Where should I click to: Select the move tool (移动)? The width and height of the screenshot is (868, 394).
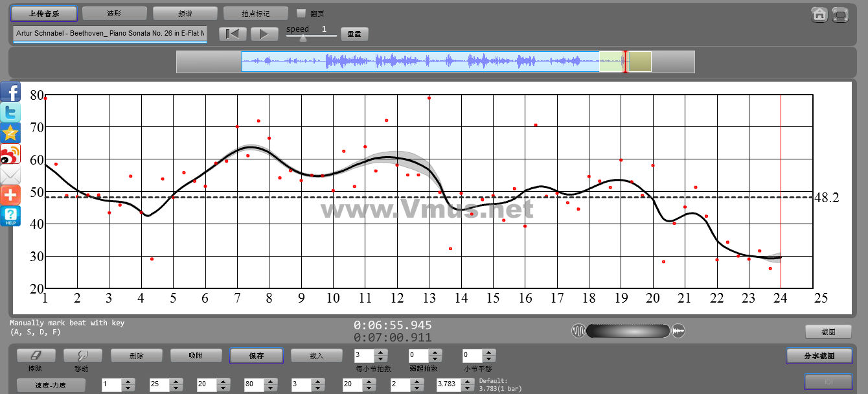pos(82,356)
